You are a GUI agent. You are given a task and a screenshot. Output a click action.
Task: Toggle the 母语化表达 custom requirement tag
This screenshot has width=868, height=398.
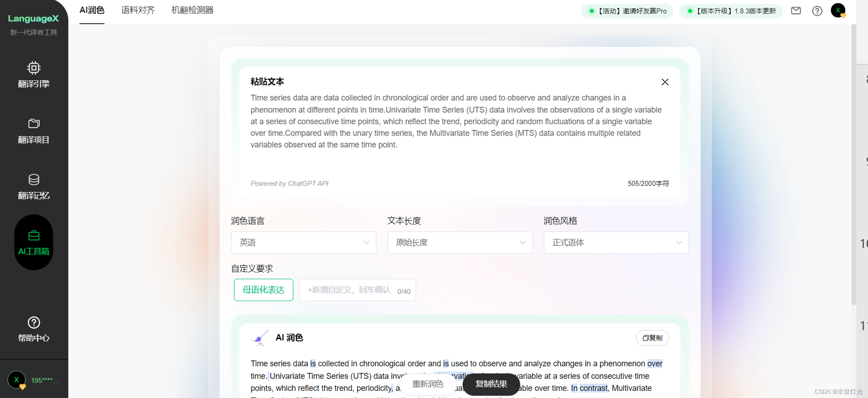click(263, 290)
